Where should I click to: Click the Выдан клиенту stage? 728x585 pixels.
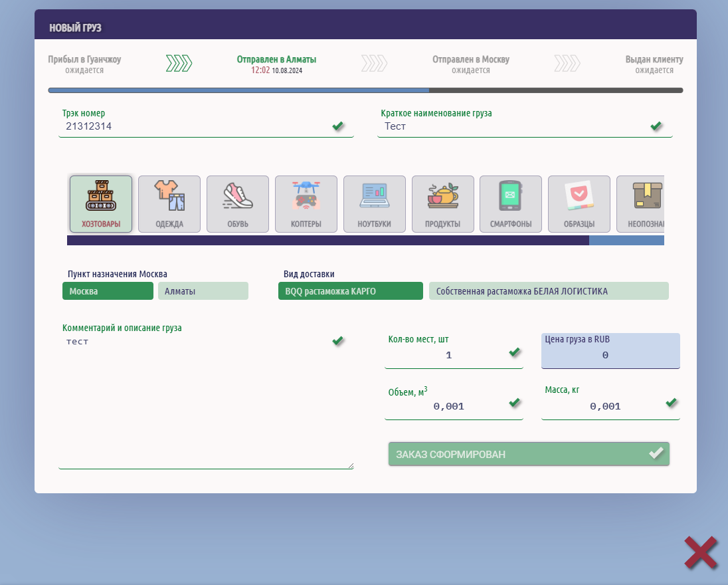point(654,64)
